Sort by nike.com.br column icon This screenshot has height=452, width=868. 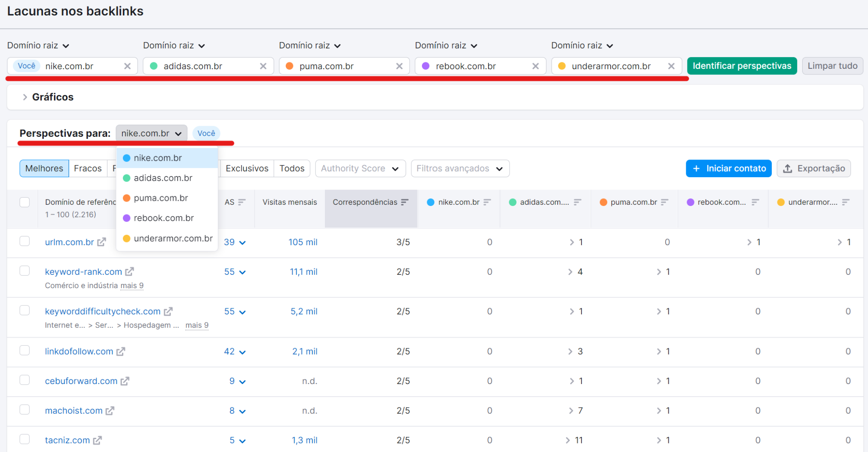point(487,202)
